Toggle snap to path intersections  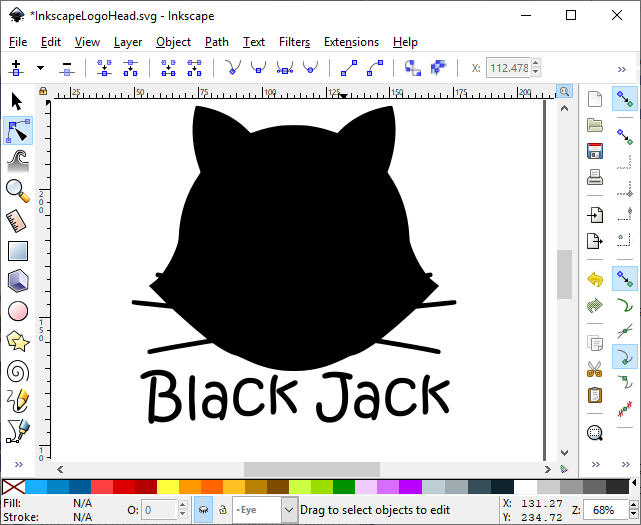(x=625, y=331)
